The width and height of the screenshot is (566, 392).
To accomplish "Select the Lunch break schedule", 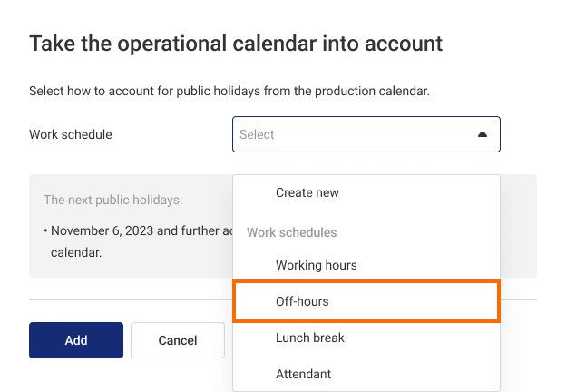I will pos(366,338).
